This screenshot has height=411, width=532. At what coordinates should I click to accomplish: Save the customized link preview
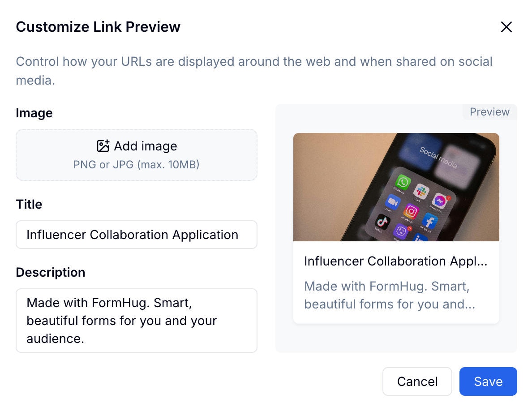click(488, 381)
